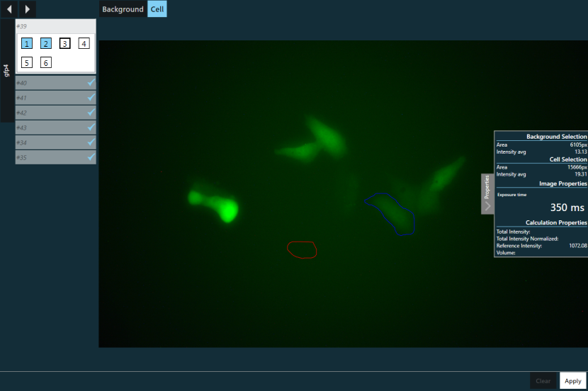Click the checkmark on row #40
588x391 pixels.
click(91, 82)
